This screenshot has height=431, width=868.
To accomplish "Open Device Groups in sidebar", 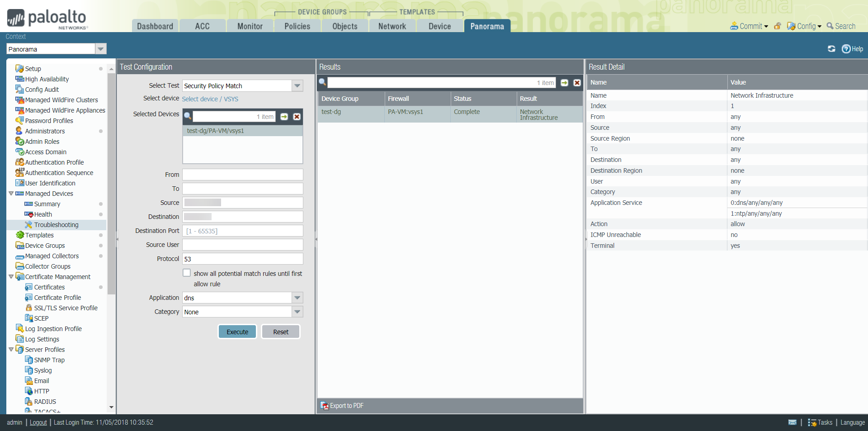I will point(45,246).
